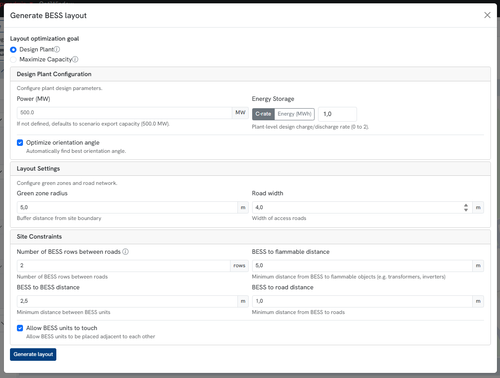Screen dimensions: 500x378
Task: Click the info icon next to Design Plant
Action: 57,49
